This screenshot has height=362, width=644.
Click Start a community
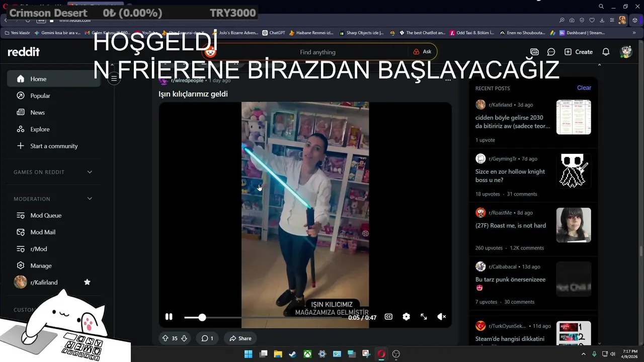(54, 146)
